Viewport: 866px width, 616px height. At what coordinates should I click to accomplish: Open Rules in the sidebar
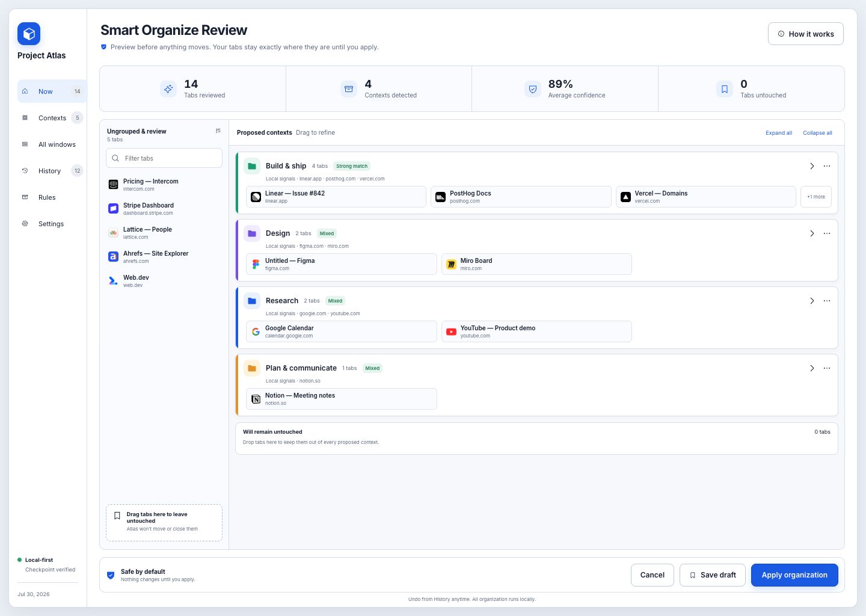click(x=52, y=197)
